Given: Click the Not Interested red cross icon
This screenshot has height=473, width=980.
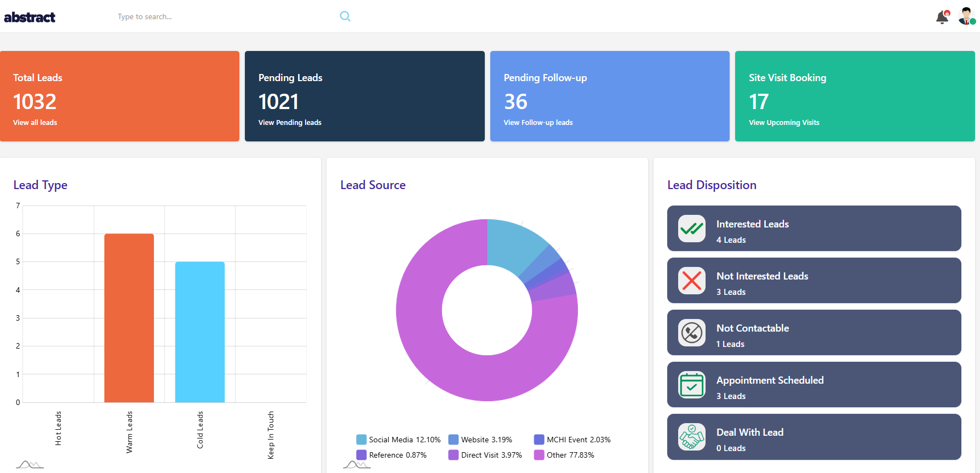Looking at the screenshot, I should point(692,281).
